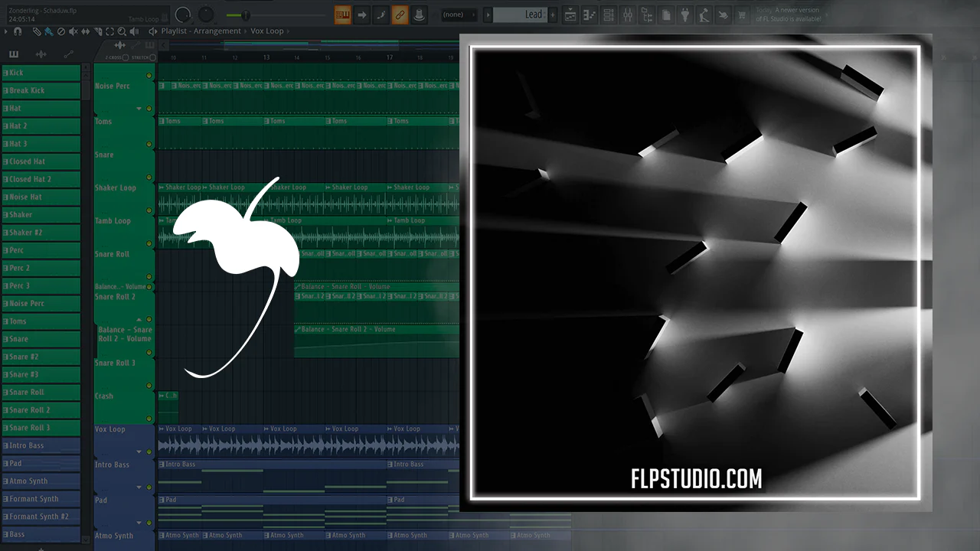Mute the Toms track
The height and width of the screenshot is (551, 980).
(x=149, y=144)
